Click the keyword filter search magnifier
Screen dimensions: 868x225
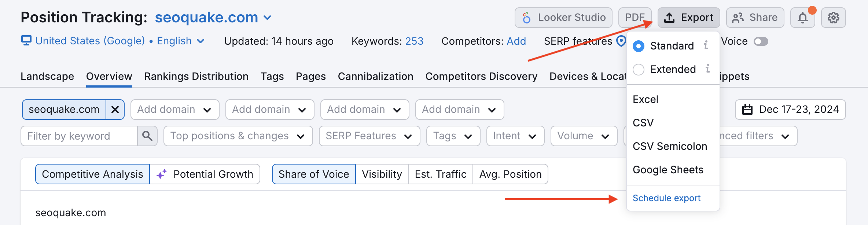coord(147,136)
